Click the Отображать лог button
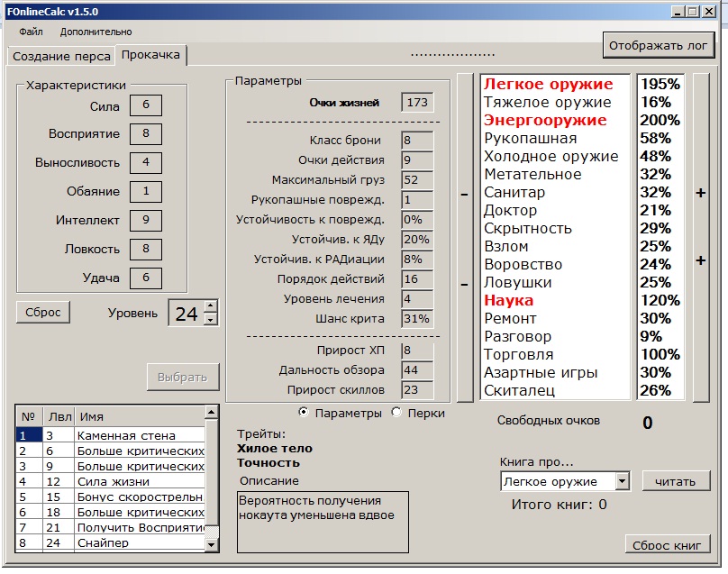Viewport: 728px width, 574px height. (660, 45)
